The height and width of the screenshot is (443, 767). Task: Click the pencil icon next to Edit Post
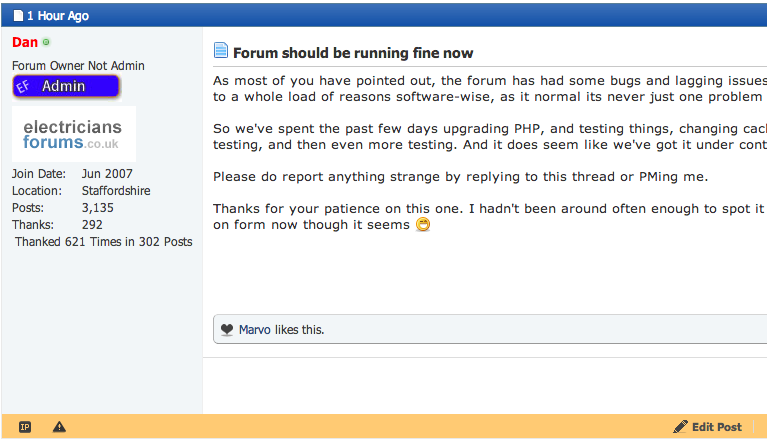[x=680, y=427]
